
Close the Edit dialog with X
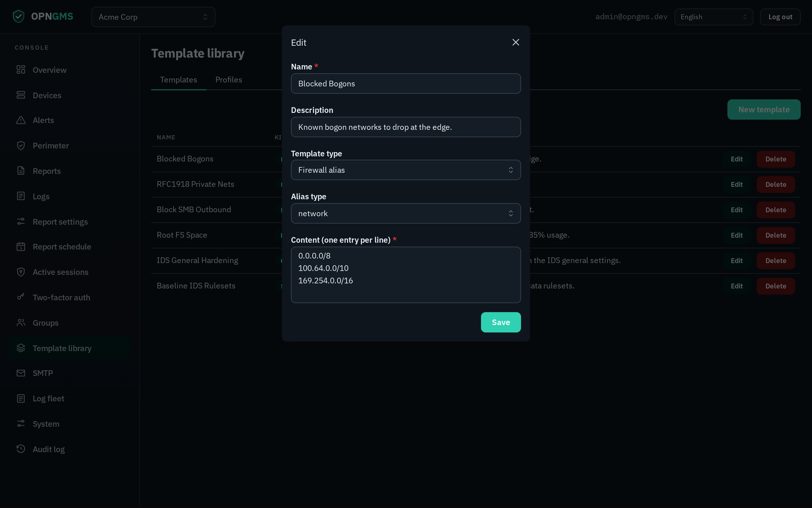pos(516,42)
